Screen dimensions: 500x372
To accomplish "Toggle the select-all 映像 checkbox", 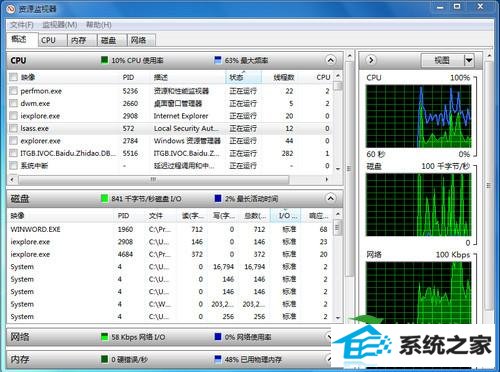I will [x=13, y=77].
